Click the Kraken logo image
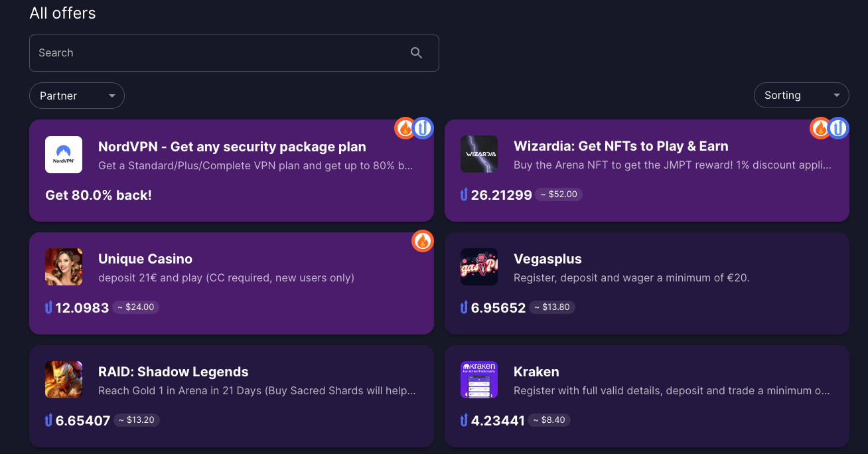This screenshot has height=454, width=868. coord(479,380)
